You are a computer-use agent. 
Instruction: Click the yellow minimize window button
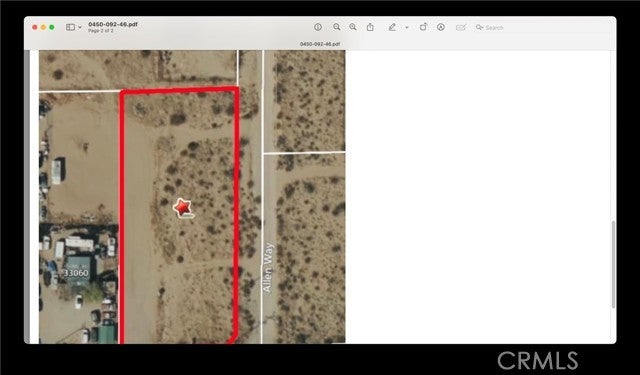pyautogui.click(x=43, y=27)
